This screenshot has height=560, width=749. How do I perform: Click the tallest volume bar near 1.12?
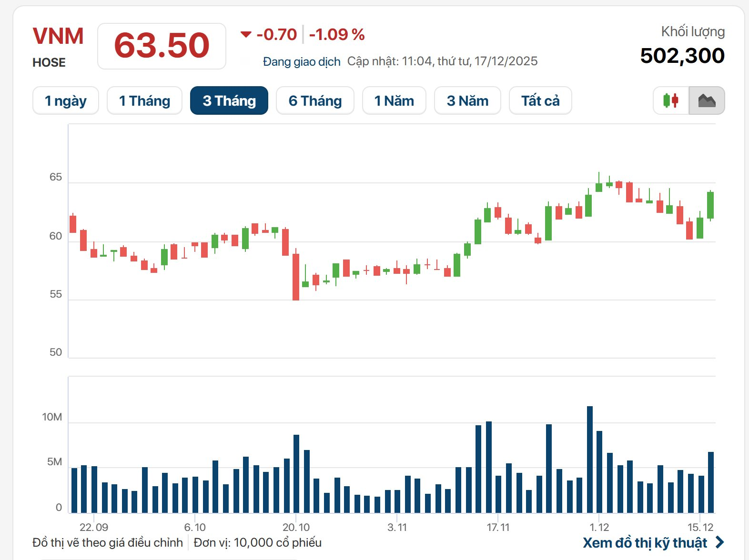(590, 459)
